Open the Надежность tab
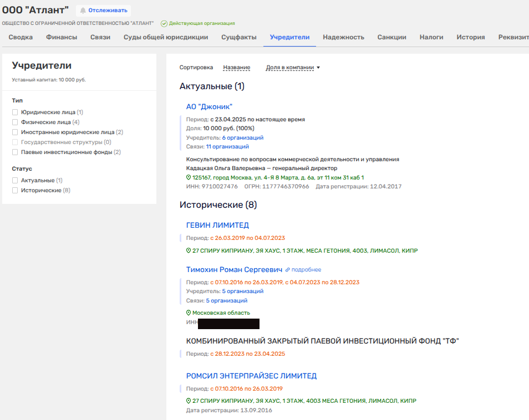 click(343, 37)
